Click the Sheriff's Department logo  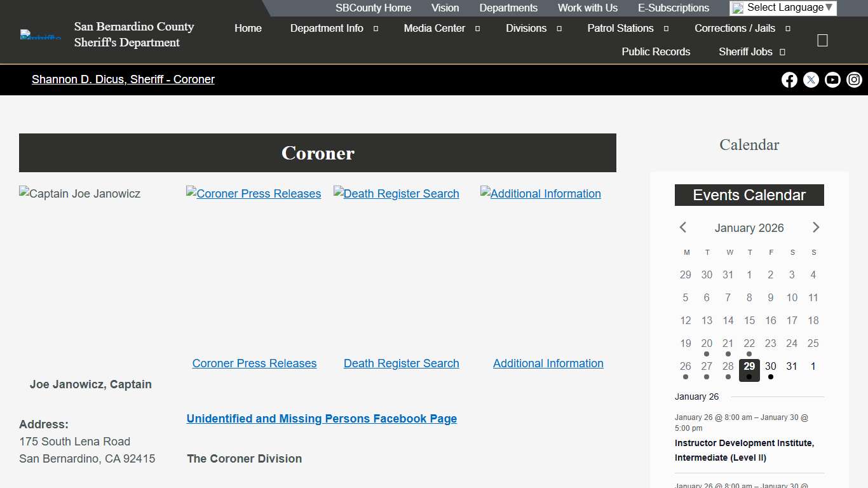39,34
